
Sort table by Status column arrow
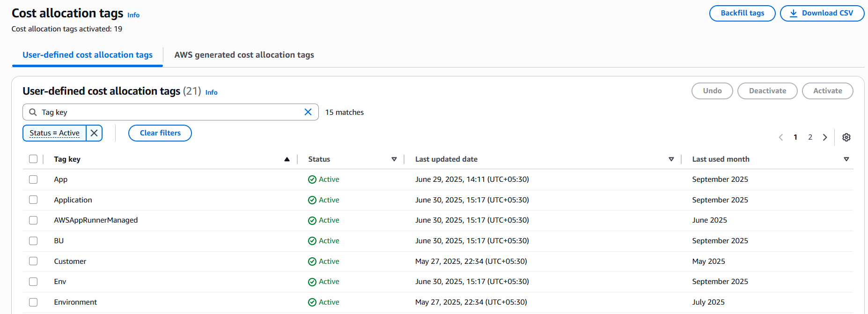coord(394,159)
